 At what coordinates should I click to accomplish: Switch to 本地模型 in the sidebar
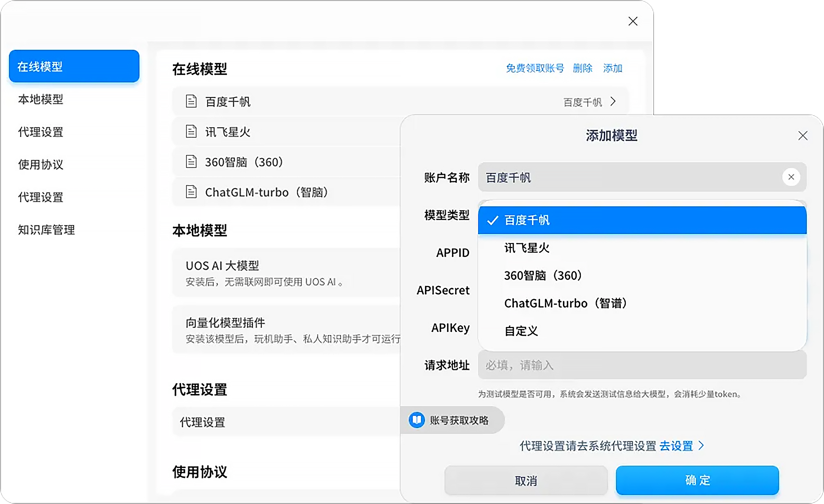tap(41, 99)
